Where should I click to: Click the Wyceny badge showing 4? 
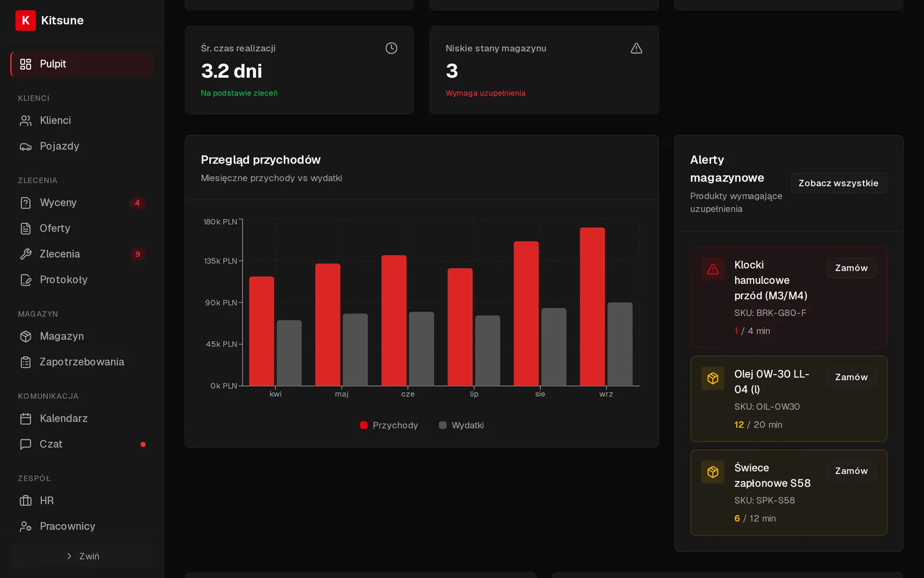137,203
